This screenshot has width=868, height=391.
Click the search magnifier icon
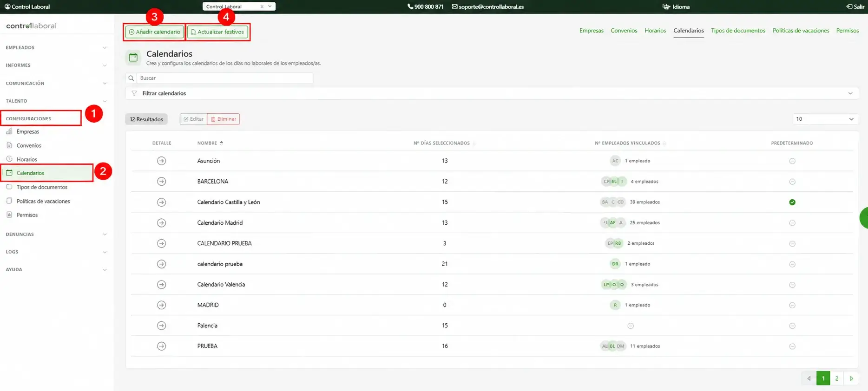[131, 78]
